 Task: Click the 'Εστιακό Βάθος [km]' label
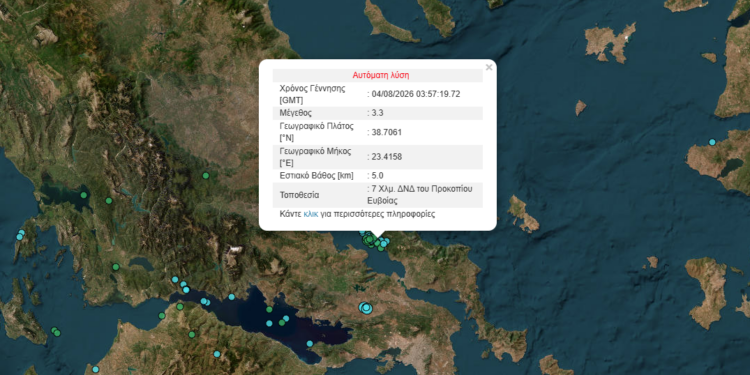tap(316, 176)
